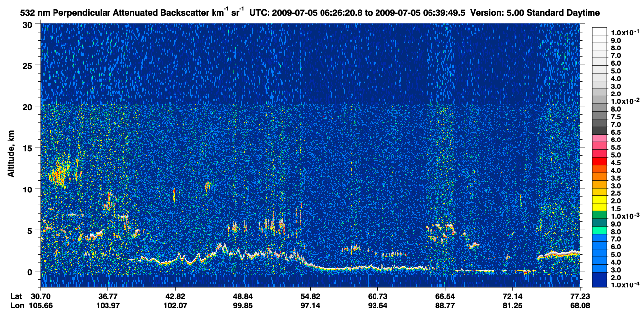Viewport: 644px width, 330px height.
Task: Click the colorbar label '7.5'
Action: pyautogui.click(x=616, y=117)
